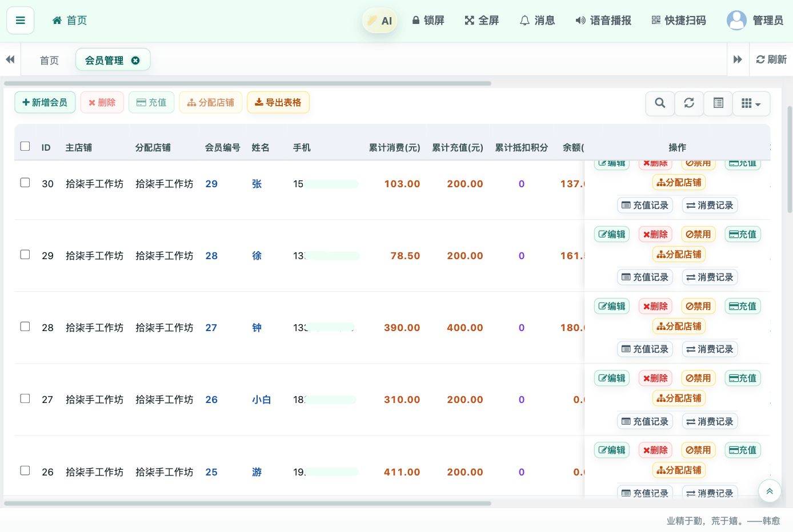Lock the screen with 锁屏
793x532 pixels.
[428, 21]
